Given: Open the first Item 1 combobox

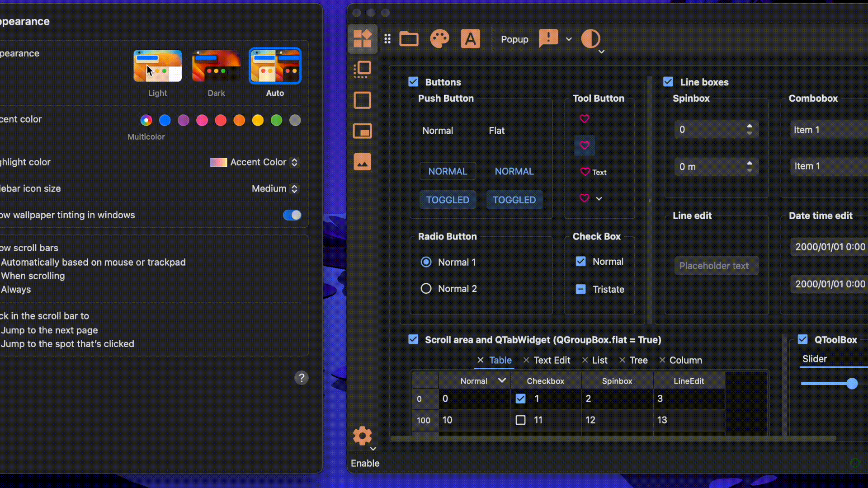Looking at the screenshot, I should 829,130.
